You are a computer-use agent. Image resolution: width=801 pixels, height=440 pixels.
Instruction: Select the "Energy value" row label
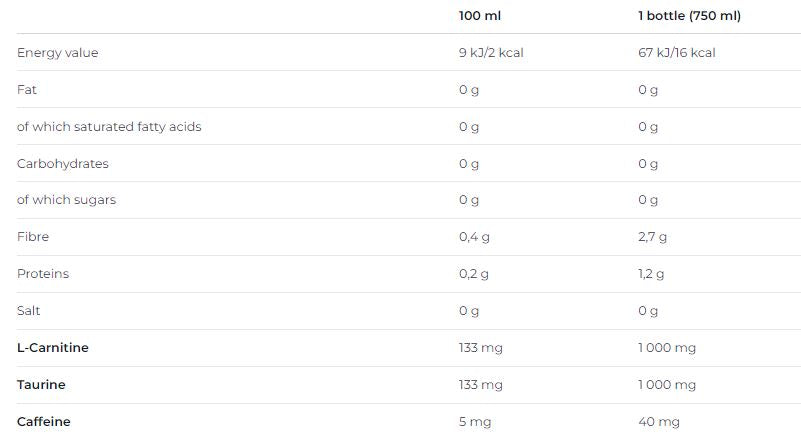(x=58, y=53)
